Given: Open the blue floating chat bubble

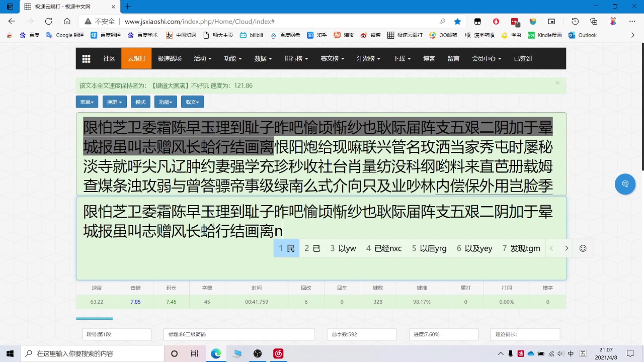Looking at the screenshot, I should click(x=625, y=184).
